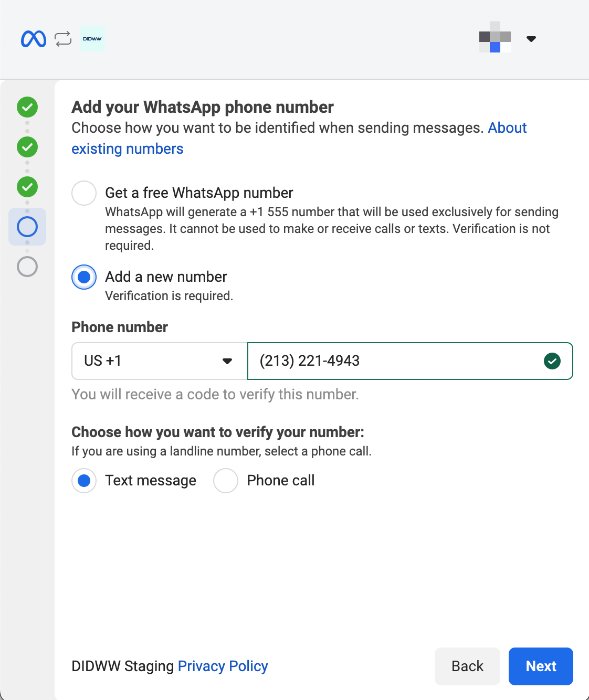Click the swap arrows icon in header
The width and height of the screenshot is (589, 700).
coord(63,39)
